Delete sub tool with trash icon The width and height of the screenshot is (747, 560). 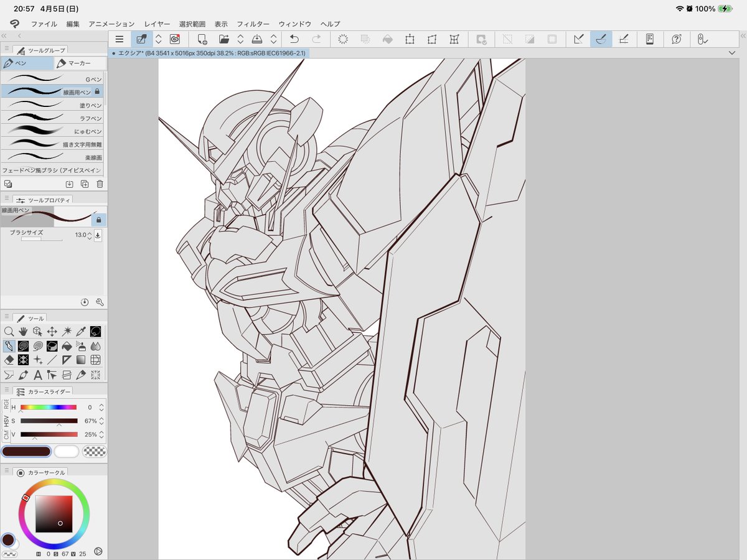pyautogui.click(x=100, y=184)
